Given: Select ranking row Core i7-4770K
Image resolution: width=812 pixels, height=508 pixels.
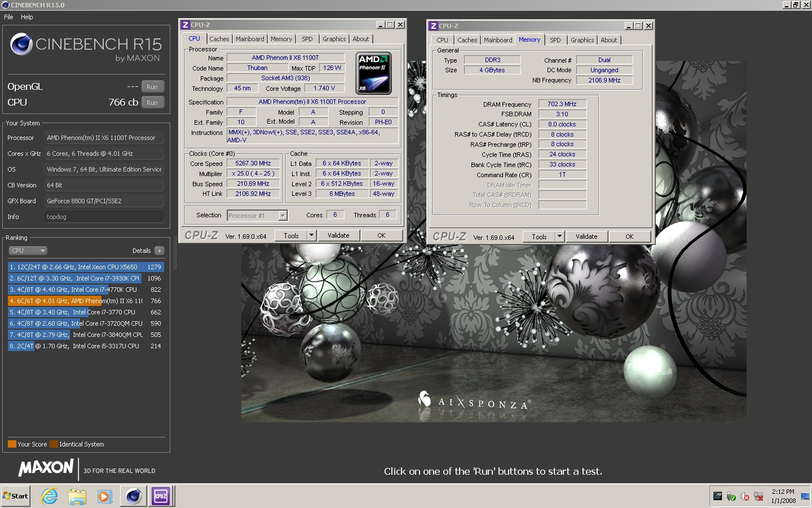Looking at the screenshot, I should point(86,290).
